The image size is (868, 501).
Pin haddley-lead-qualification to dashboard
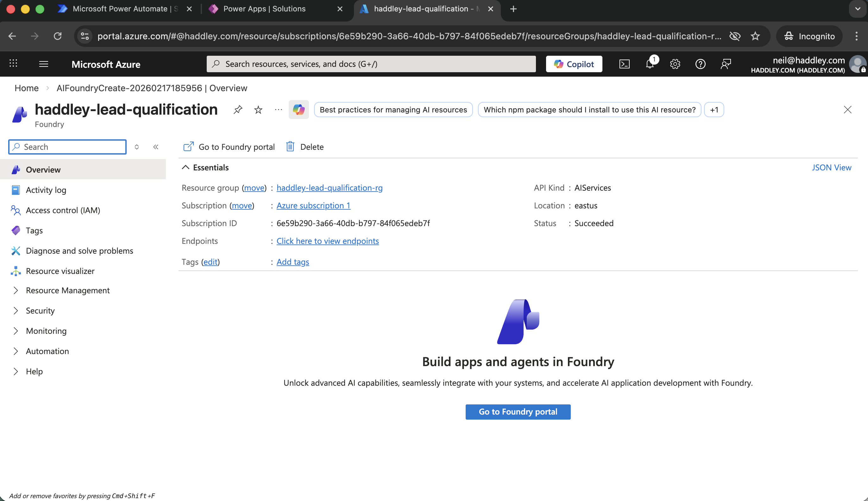point(238,110)
